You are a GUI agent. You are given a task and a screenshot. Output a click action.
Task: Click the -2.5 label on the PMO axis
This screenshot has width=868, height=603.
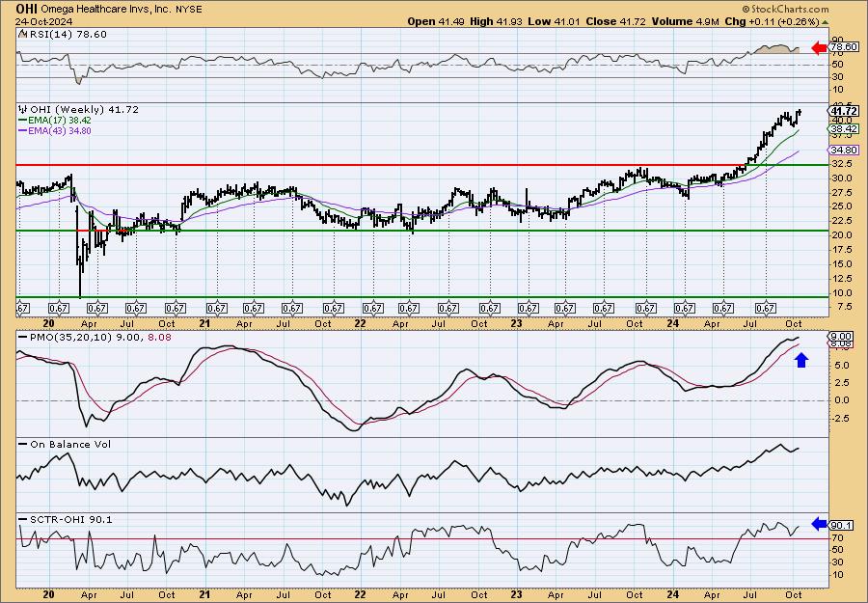click(840, 418)
